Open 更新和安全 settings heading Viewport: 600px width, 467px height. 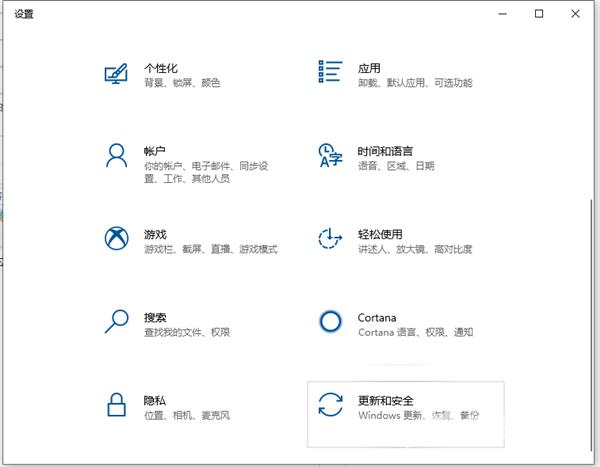point(386,400)
